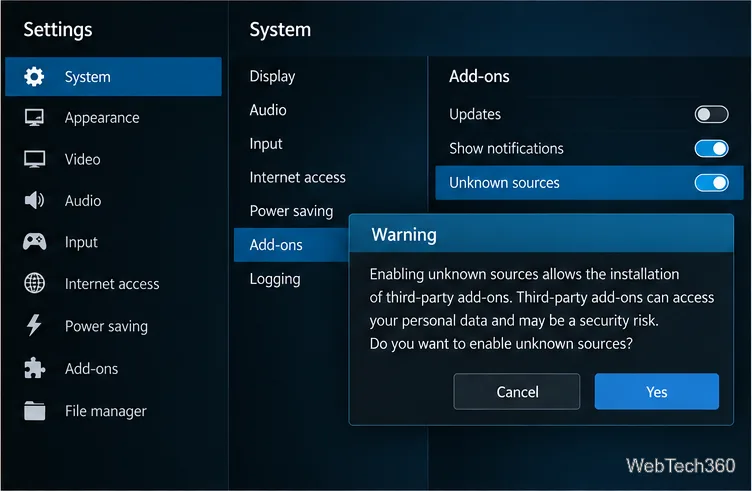Click the Input gamepad icon
752x491 pixels.
(35, 242)
